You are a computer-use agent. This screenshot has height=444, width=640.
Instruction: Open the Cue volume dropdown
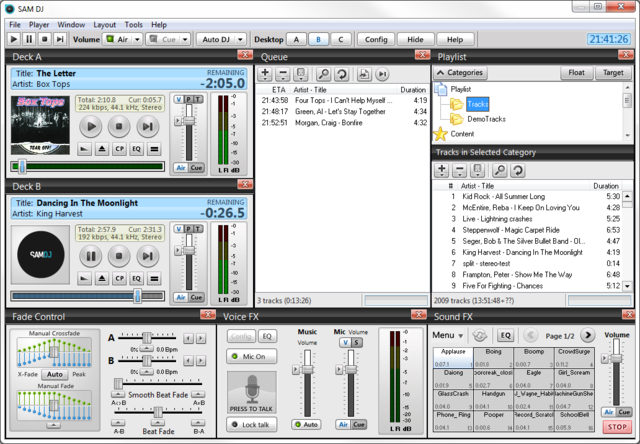185,40
